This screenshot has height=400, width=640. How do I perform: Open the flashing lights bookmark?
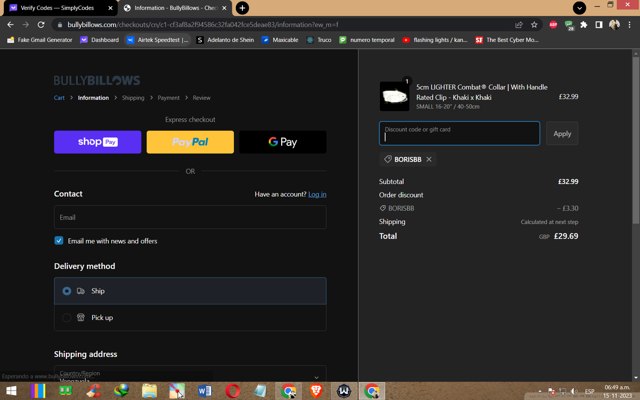tap(435, 40)
